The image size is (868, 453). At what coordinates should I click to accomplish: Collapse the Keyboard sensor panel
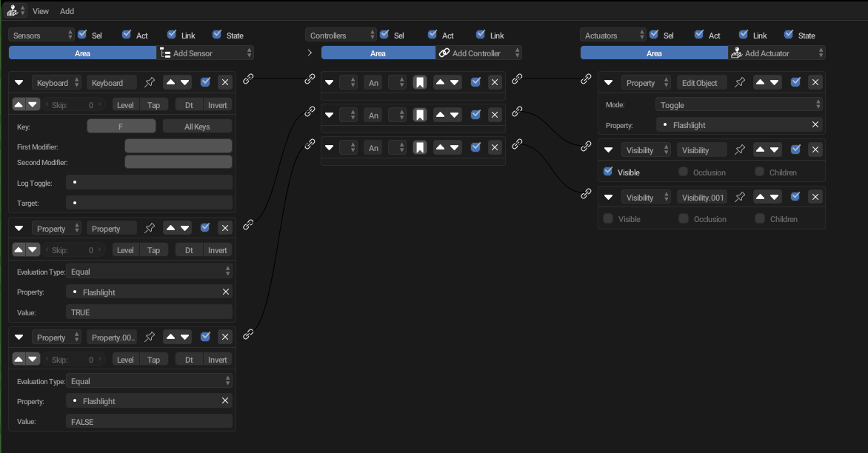[19, 83]
